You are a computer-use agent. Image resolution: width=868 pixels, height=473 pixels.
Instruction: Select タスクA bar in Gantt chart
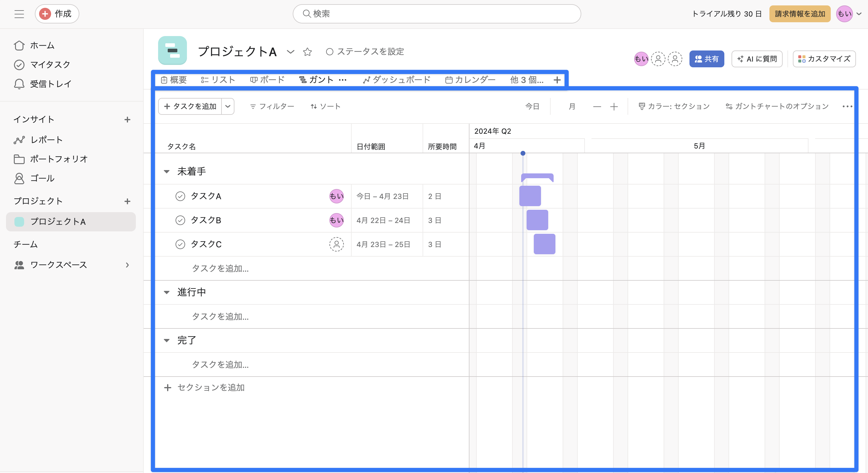click(x=530, y=196)
